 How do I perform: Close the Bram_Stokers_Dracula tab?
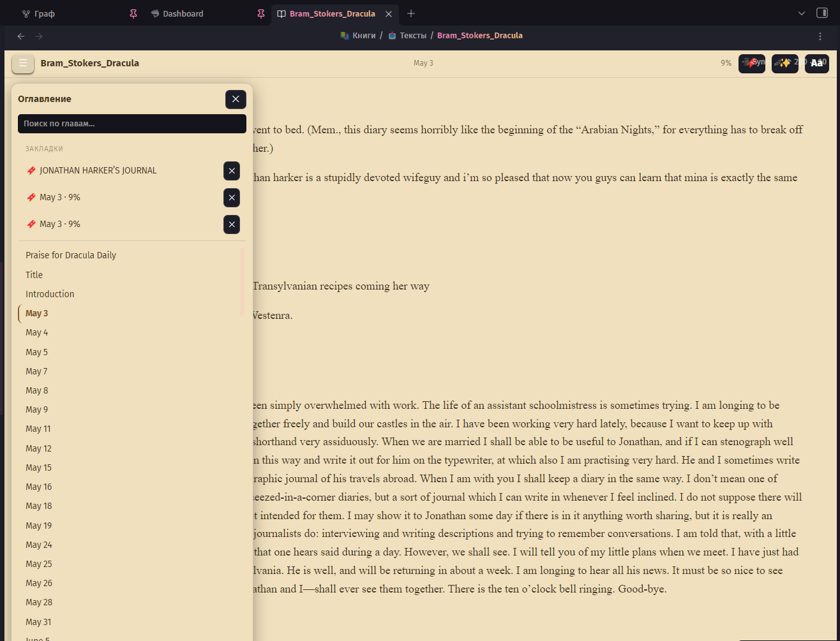[389, 13]
